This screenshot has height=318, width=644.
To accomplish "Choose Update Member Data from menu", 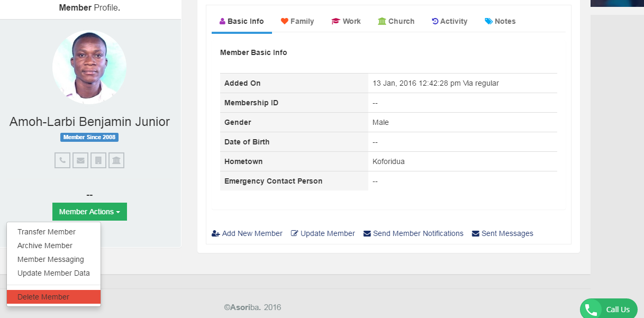I will point(53,273).
